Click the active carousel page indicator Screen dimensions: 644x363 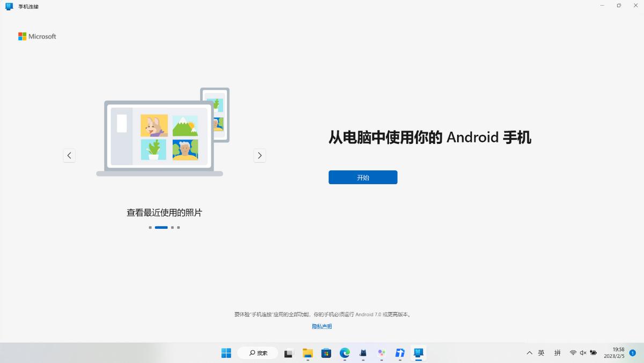[x=161, y=228]
